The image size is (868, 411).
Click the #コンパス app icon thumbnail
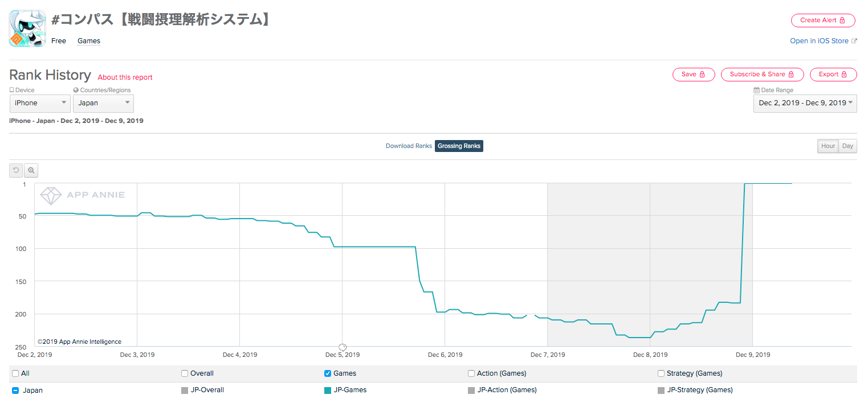[27, 28]
